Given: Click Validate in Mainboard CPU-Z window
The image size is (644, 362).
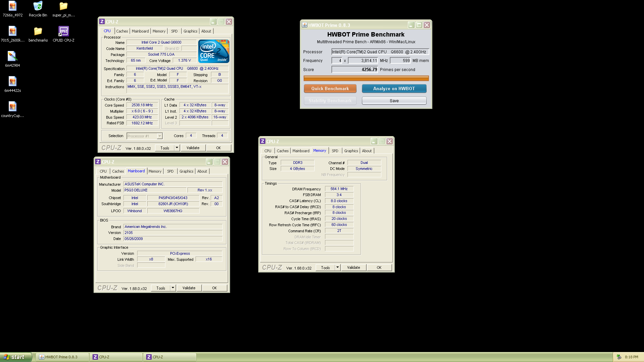Looking at the screenshot, I should (x=189, y=288).
